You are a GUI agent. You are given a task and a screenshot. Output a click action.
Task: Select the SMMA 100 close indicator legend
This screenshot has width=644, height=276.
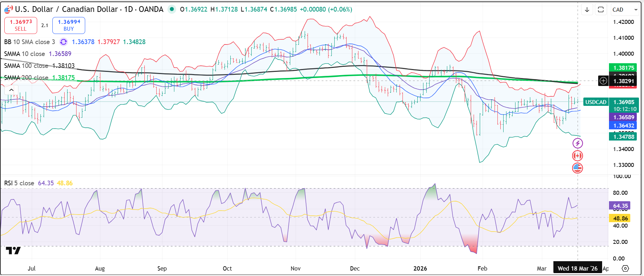(26, 66)
